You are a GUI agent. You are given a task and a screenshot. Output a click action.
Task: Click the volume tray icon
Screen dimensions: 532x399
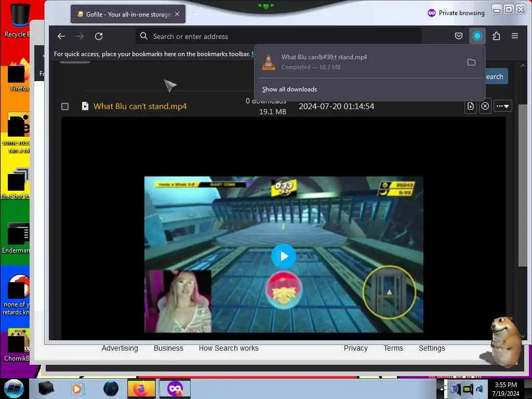click(x=480, y=389)
